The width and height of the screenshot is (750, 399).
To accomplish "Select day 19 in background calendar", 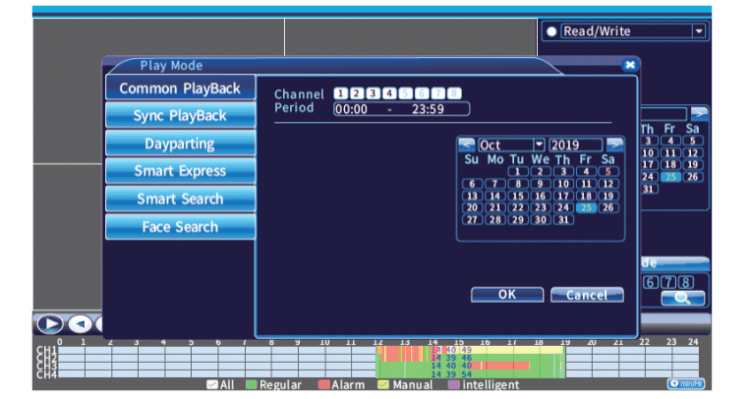I will (693, 165).
